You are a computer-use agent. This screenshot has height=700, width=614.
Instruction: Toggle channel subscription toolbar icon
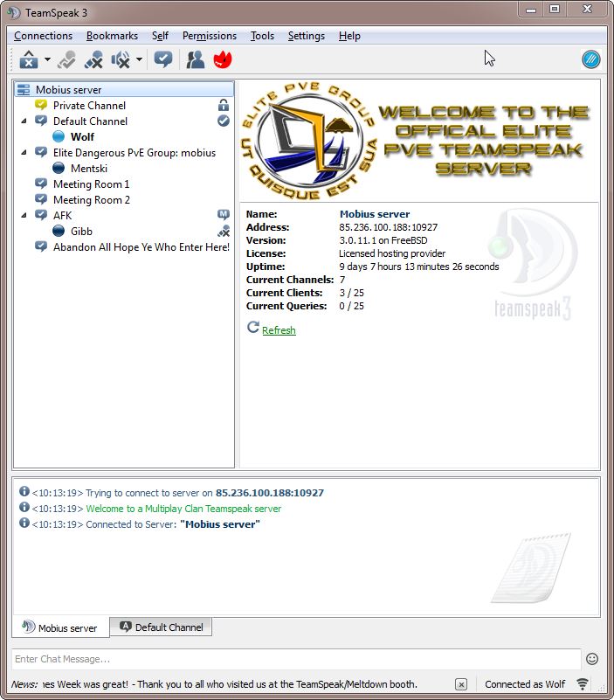(162, 59)
